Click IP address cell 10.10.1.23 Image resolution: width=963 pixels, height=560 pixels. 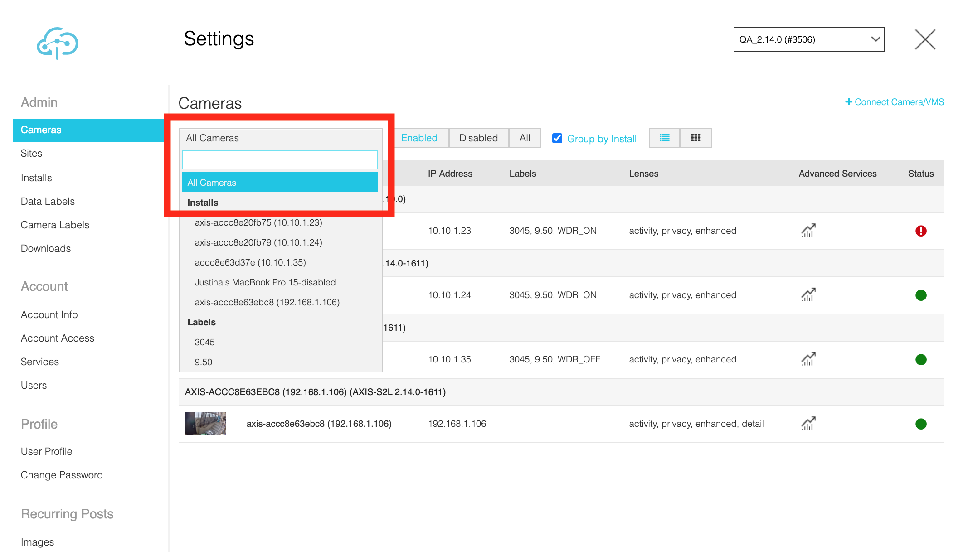pyautogui.click(x=449, y=231)
